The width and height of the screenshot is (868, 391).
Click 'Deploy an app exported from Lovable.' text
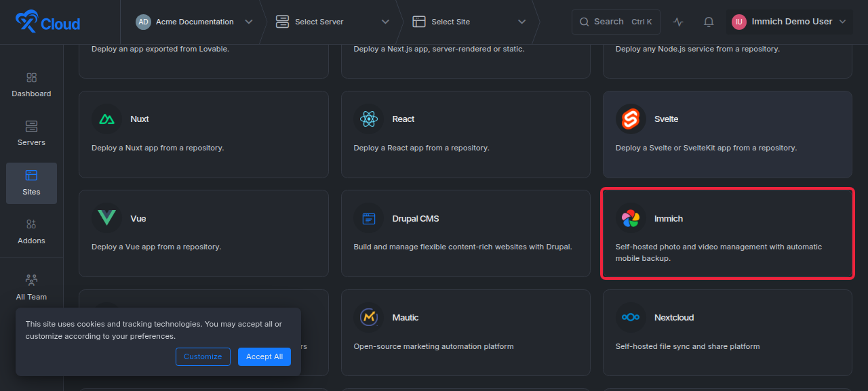(x=160, y=49)
